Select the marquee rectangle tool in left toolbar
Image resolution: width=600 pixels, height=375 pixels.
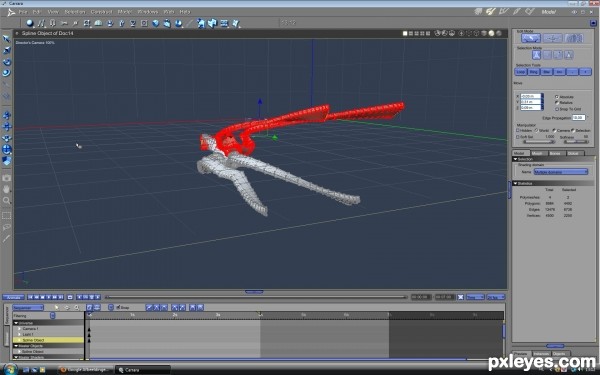point(7,216)
